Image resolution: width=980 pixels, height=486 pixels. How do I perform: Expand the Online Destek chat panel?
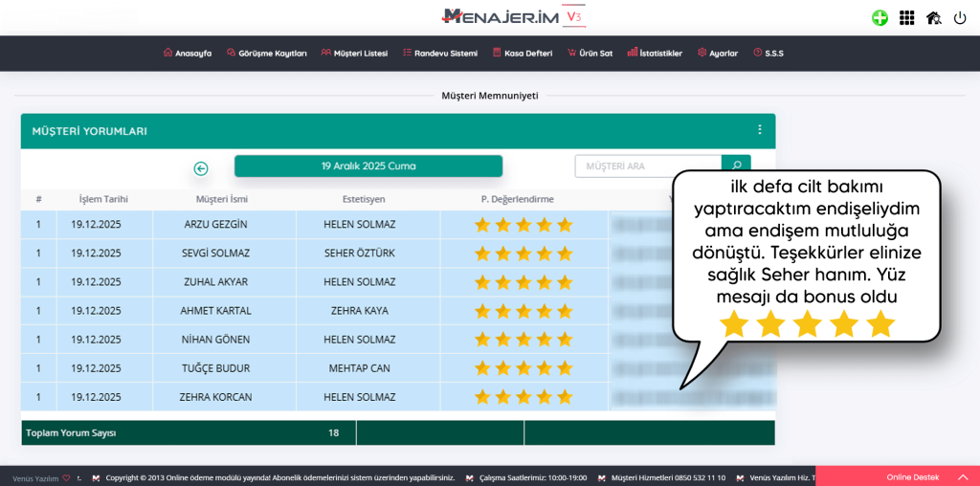pyautogui.click(x=897, y=476)
